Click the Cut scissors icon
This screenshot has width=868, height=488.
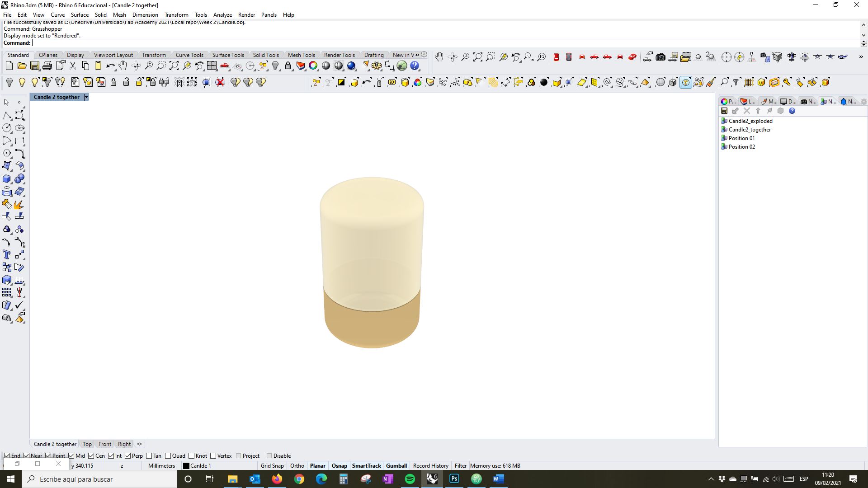pos(72,66)
